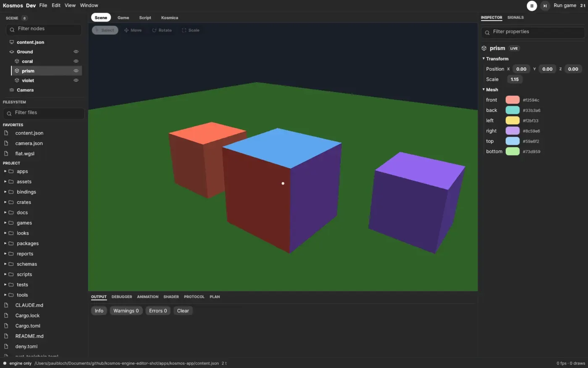Click the Position X value field

[x=521, y=69]
